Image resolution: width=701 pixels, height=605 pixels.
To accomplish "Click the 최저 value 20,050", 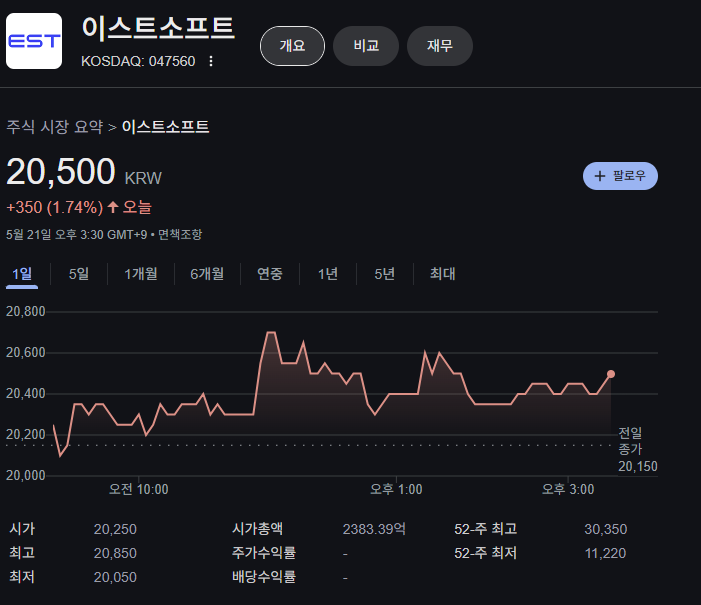I will (115, 577).
